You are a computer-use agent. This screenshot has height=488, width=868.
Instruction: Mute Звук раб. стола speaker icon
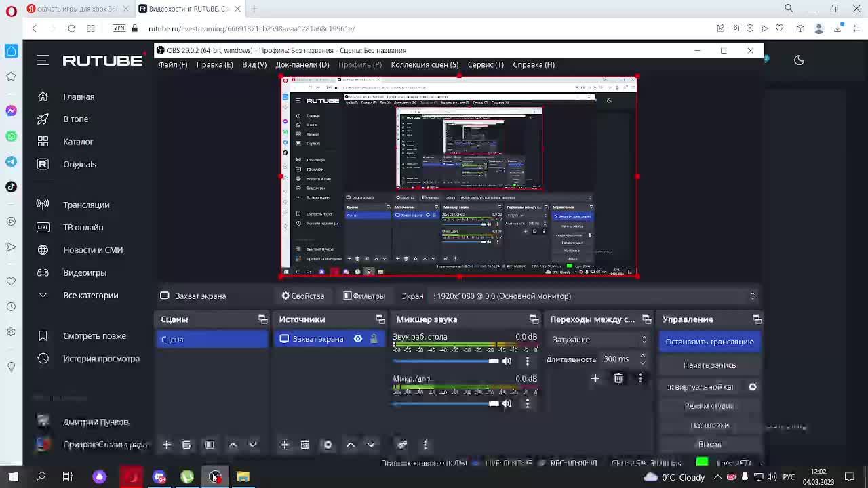(507, 361)
